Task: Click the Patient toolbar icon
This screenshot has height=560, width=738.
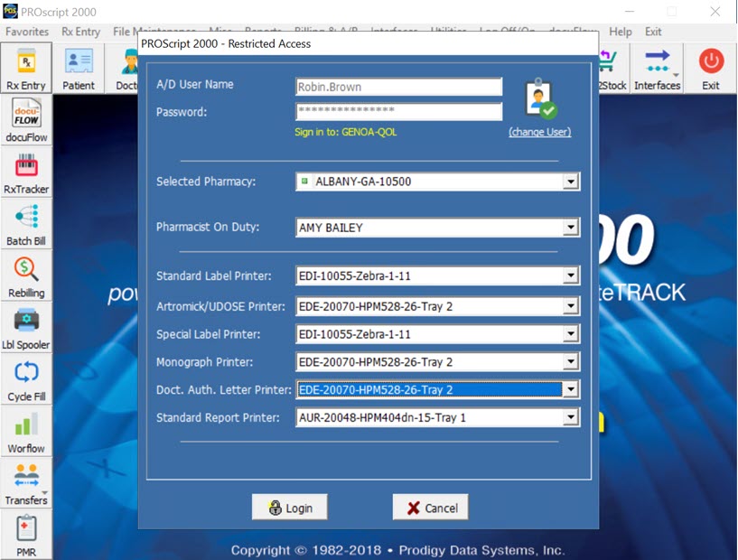Action: click(79, 68)
